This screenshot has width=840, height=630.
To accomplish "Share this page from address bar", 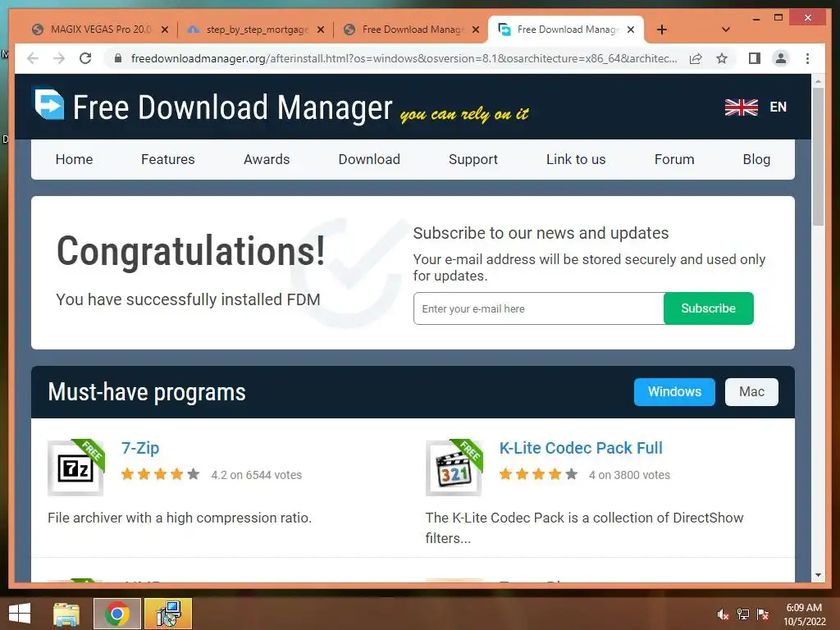I will click(696, 58).
